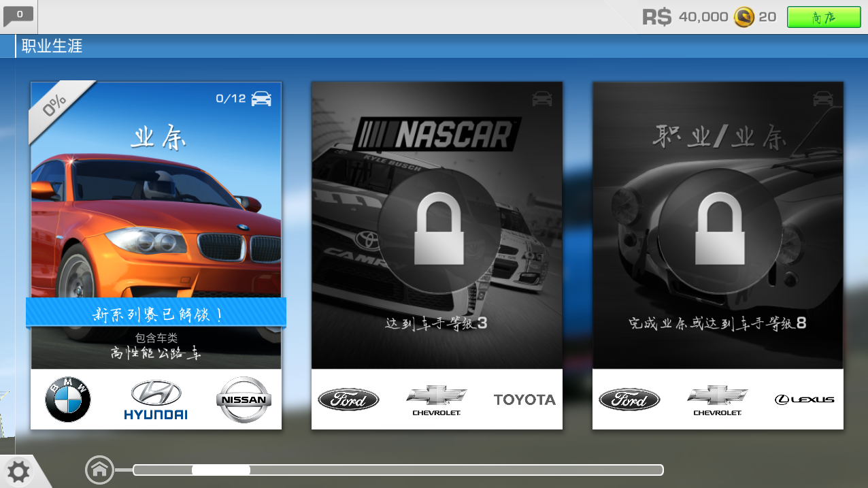Screen dimensions: 868x488
Task: Tap the grey car icon on the pro/amateur card
Action: click(823, 99)
